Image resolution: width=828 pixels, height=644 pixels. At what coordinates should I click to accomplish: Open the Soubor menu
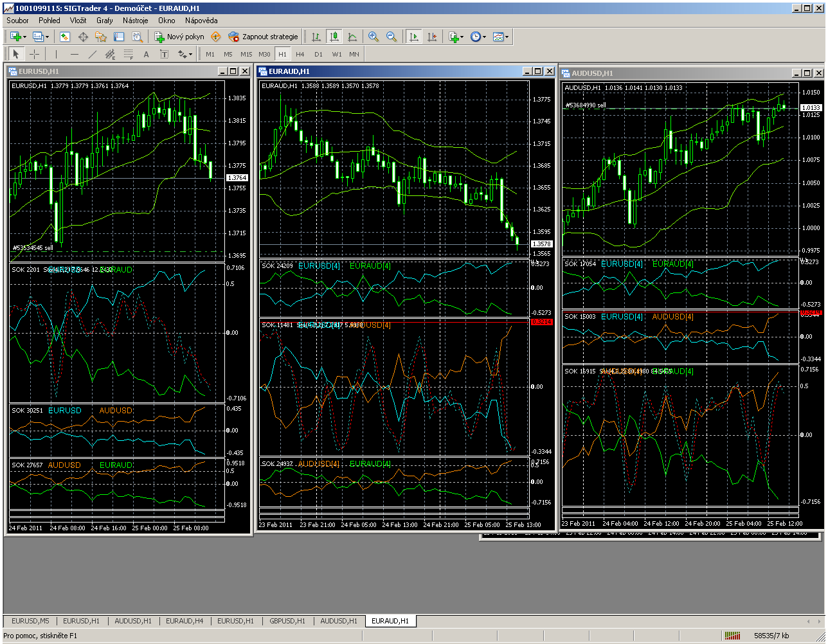(17, 21)
